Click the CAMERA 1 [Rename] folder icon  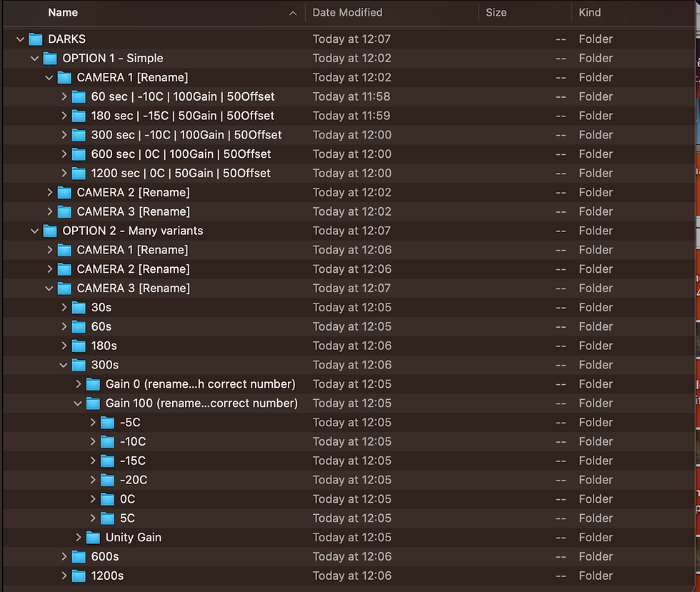[x=64, y=77]
